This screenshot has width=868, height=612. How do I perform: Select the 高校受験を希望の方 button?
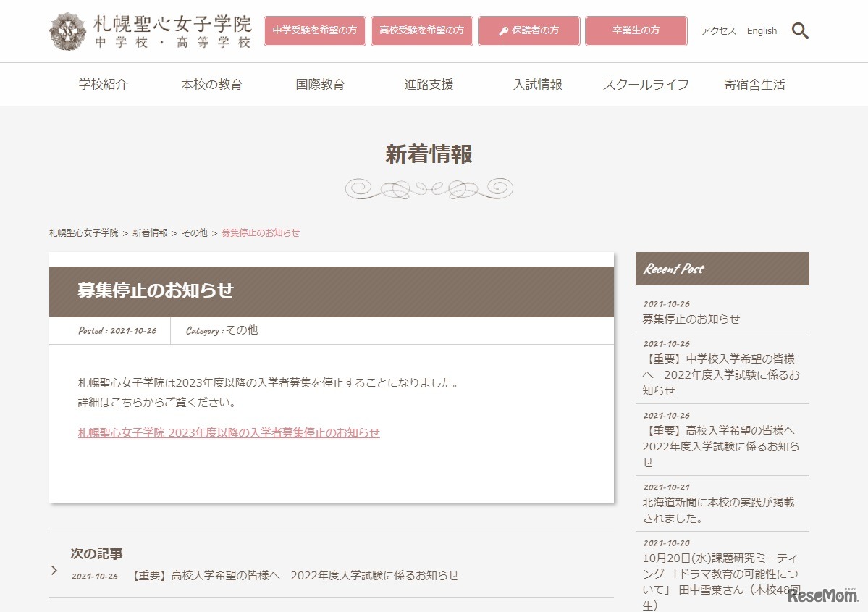point(421,31)
